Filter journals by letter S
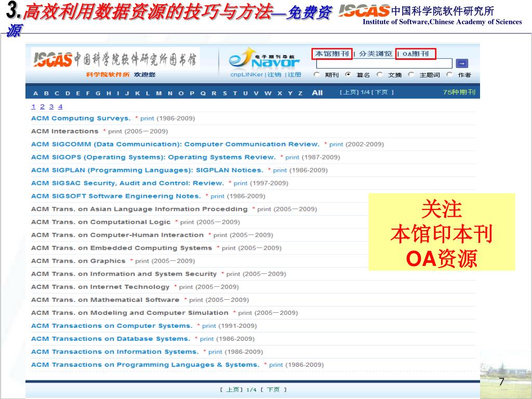This screenshot has width=532, height=399. pos(225,94)
